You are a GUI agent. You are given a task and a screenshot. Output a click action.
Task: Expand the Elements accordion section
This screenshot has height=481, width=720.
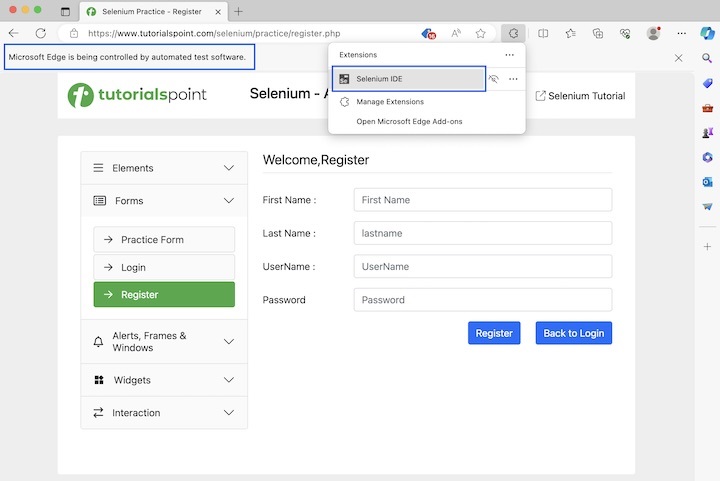point(164,168)
